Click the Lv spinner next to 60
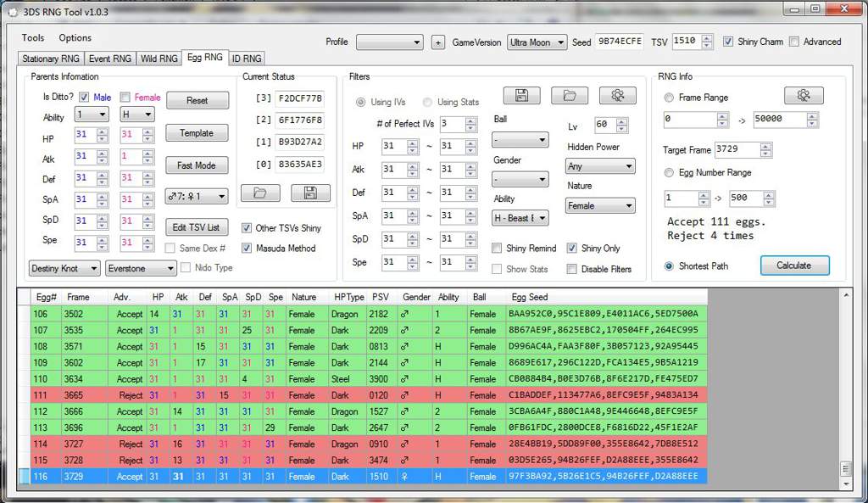Screen dimensions: 868x503 621,126
